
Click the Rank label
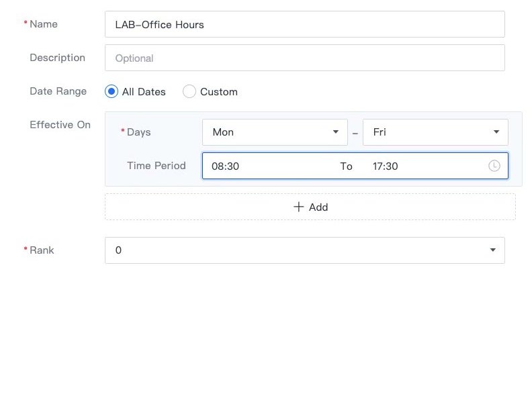tap(42, 250)
